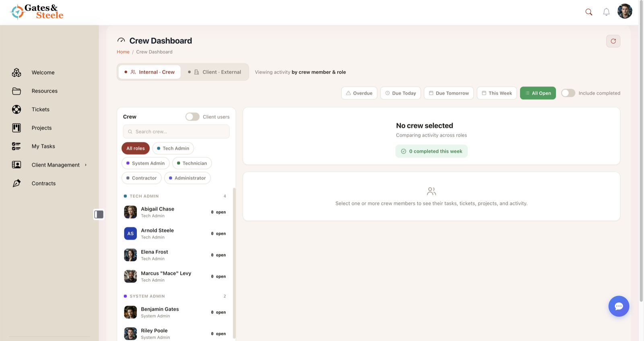Open the user profile avatar menu
The image size is (644, 341).
625,11
